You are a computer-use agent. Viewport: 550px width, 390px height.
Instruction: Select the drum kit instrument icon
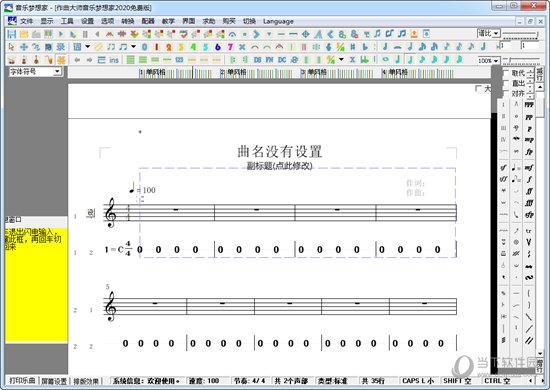click(12, 60)
